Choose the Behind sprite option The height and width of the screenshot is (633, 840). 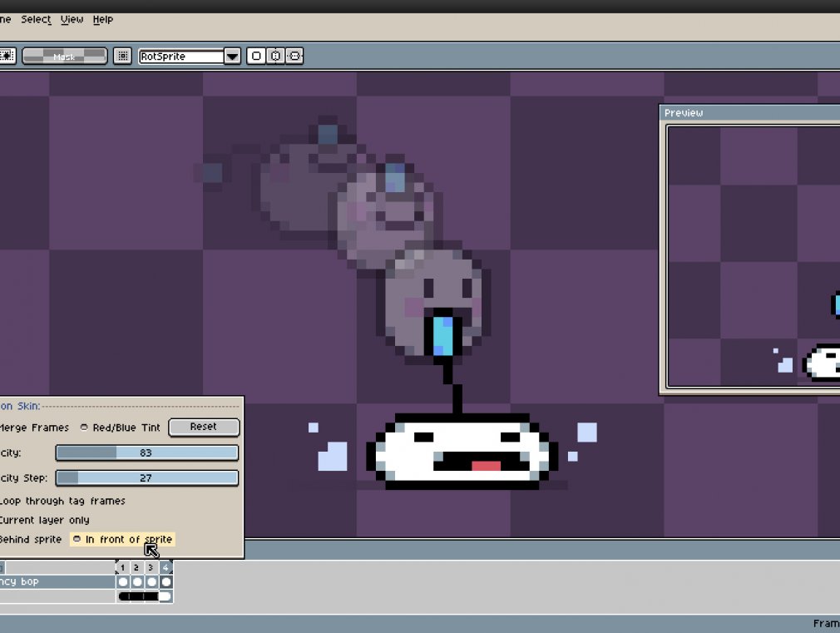click(31, 539)
